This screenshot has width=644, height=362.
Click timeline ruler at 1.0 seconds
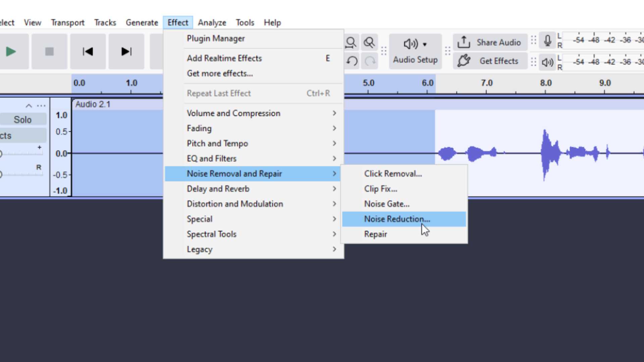click(131, 83)
